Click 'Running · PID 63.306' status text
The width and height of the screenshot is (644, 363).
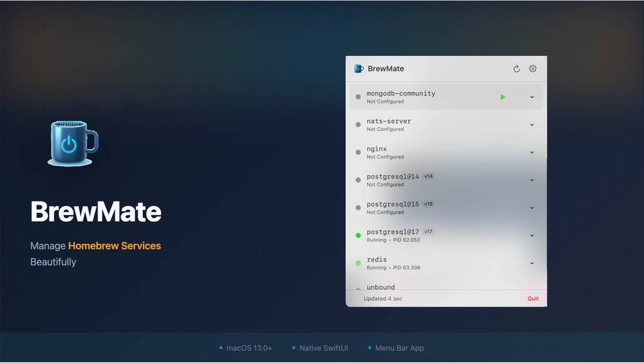coord(393,267)
